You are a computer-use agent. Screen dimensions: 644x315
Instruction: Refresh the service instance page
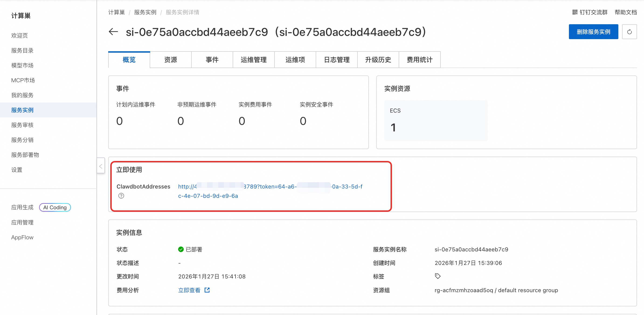(x=630, y=32)
